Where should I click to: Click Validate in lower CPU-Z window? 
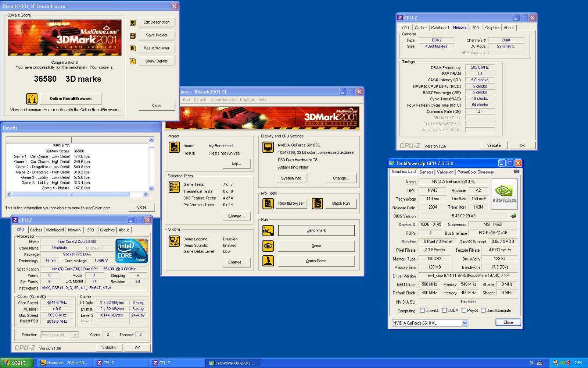109,347
